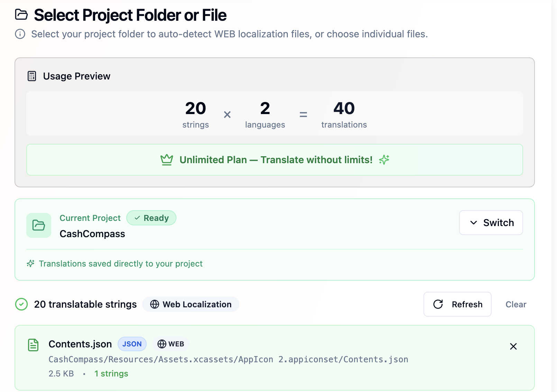Click the WEB globe badge on Contents.json
Viewport: 557px width, 392px height.
(171, 344)
